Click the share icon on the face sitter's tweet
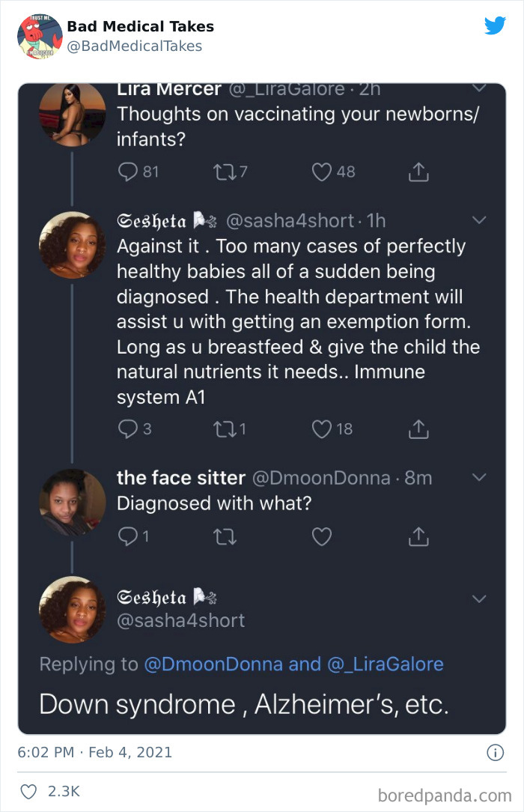Viewport: 524px width, 812px height. click(x=418, y=536)
